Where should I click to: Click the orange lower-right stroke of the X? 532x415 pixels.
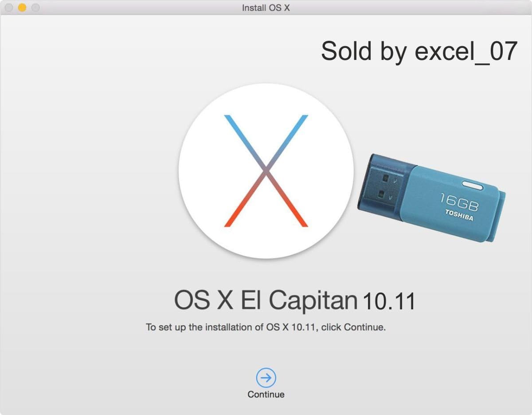click(x=287, y=199)
